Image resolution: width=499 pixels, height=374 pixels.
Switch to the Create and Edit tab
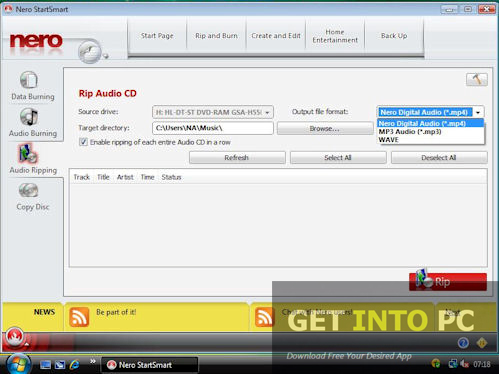pyautogui.click(x=276, y=36)
